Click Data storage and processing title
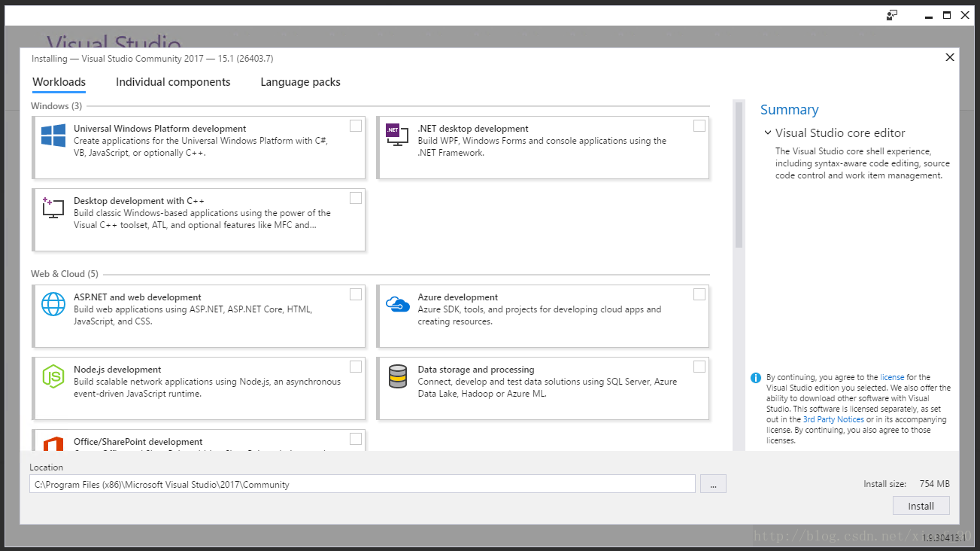980x551 pixels. tap(476, 370)
